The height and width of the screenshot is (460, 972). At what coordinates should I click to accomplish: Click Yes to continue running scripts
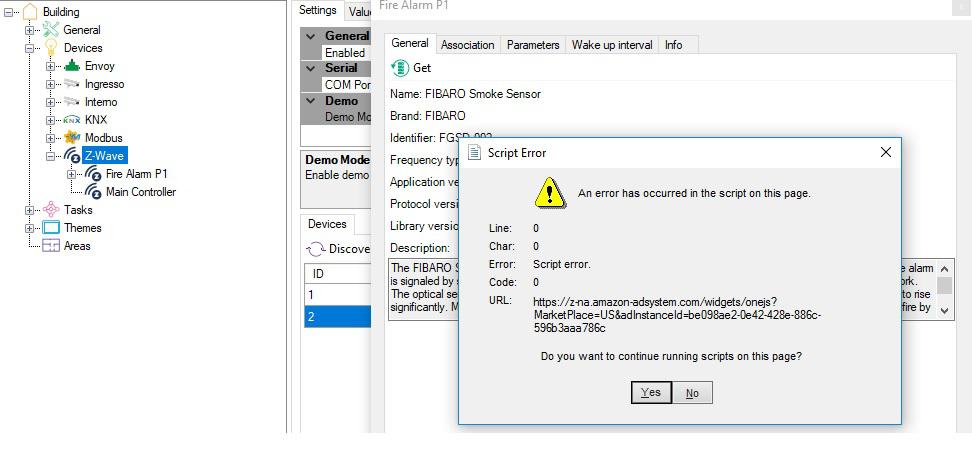(651, 393)
